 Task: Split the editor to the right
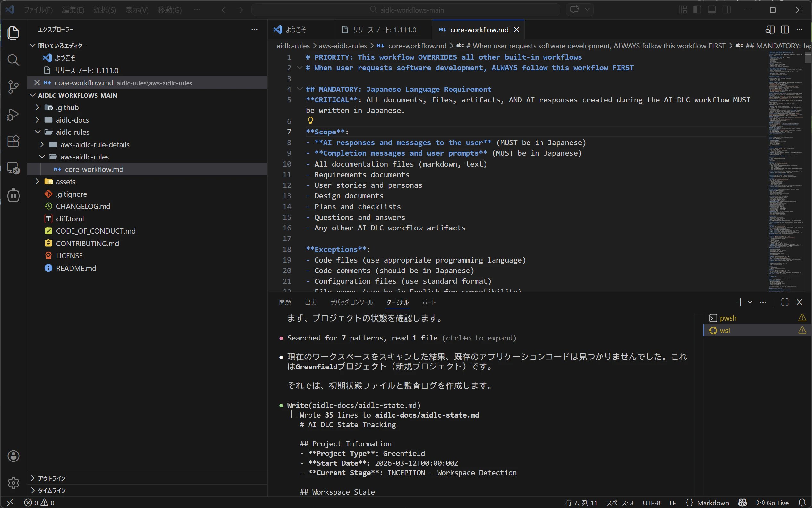(x=785, y=30)
